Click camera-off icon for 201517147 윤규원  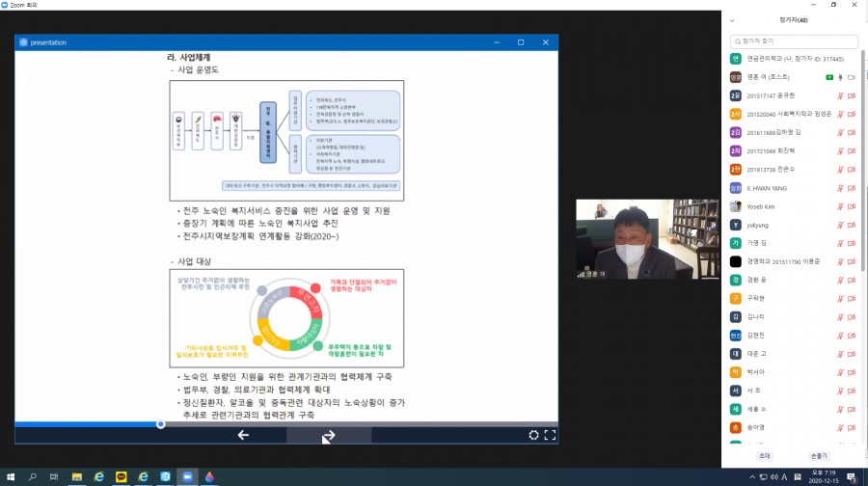[852, 95]
